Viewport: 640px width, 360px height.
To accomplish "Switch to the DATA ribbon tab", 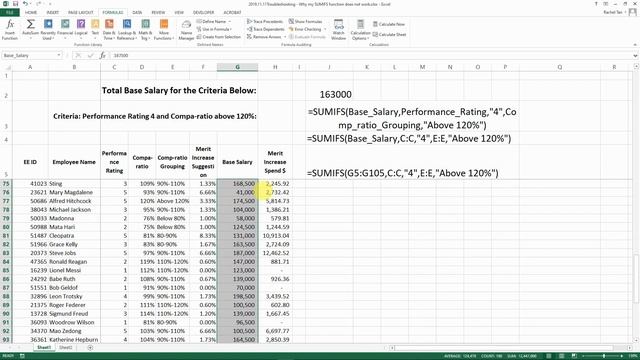I will click(x=137, y=12).
